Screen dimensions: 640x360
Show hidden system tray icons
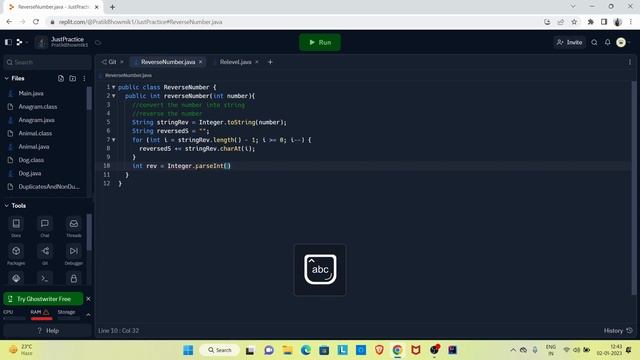coord(513,350)
